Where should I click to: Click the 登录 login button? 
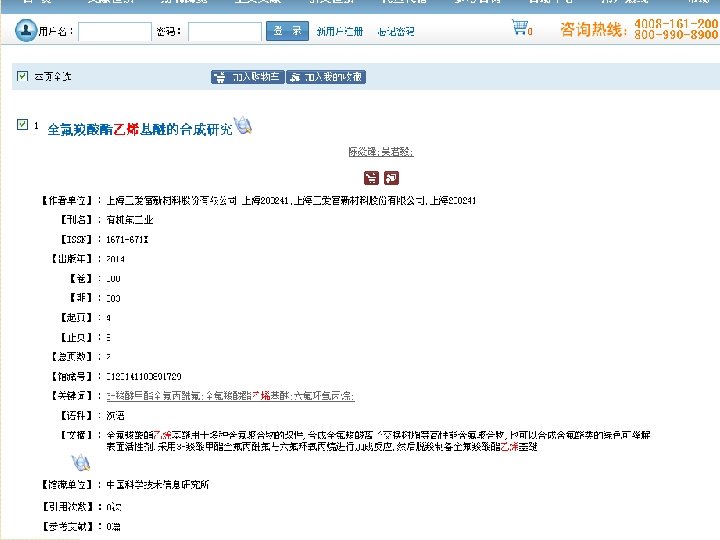coord(287,31)
